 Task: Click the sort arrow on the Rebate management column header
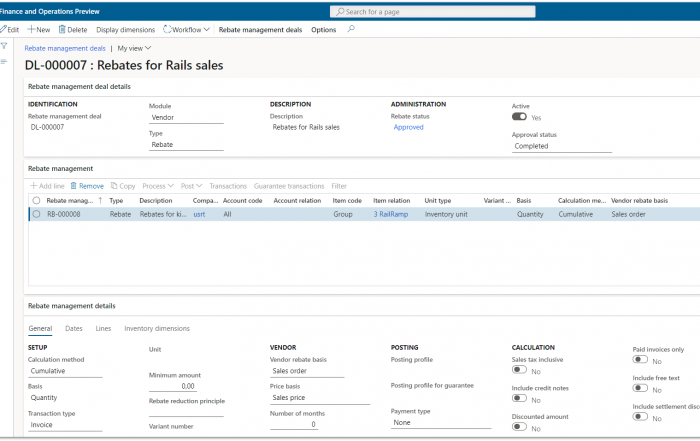point(100,200)
